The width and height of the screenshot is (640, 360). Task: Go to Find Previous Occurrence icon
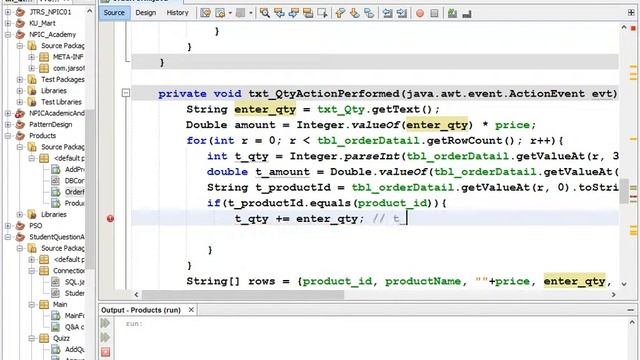click(279, 13)
